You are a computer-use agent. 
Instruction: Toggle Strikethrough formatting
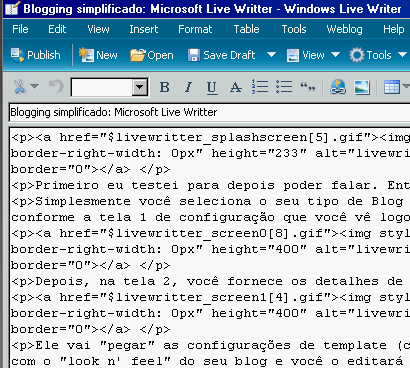tap(236, 87)
